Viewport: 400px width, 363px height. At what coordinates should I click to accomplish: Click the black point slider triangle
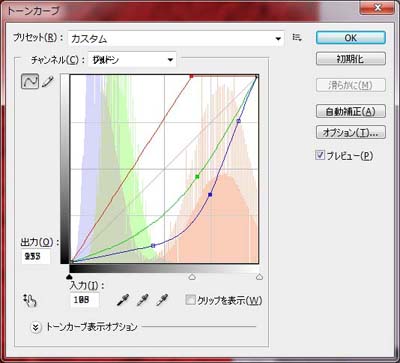coord(69,276)
